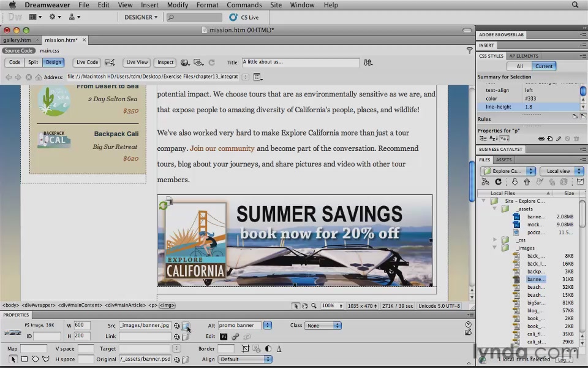Open the Modify menu
This screenshot has height=368, width=588.
(x=178, y=5)
